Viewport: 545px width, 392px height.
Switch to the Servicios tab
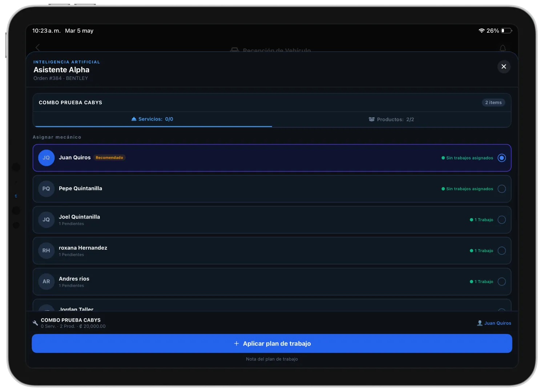152,119
